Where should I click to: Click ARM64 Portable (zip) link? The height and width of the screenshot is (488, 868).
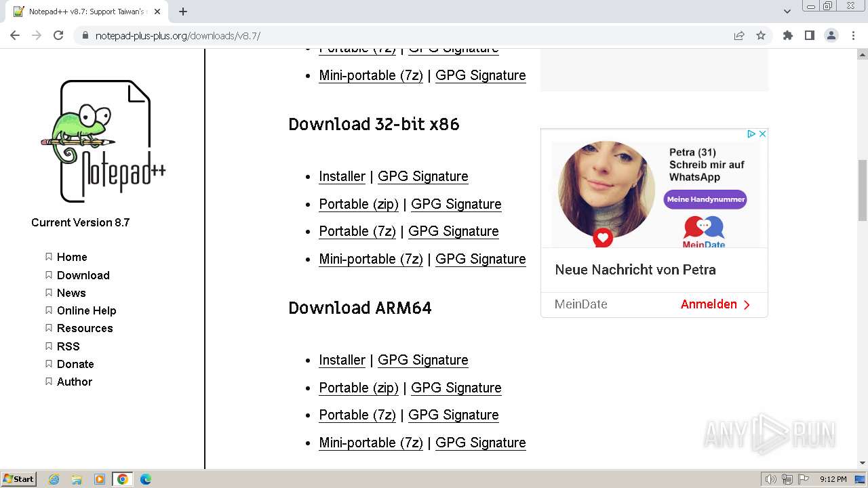coord(359,388)
